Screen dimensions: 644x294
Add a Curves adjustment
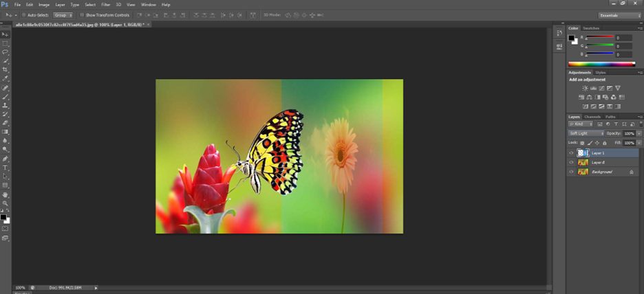coord(602,88)
